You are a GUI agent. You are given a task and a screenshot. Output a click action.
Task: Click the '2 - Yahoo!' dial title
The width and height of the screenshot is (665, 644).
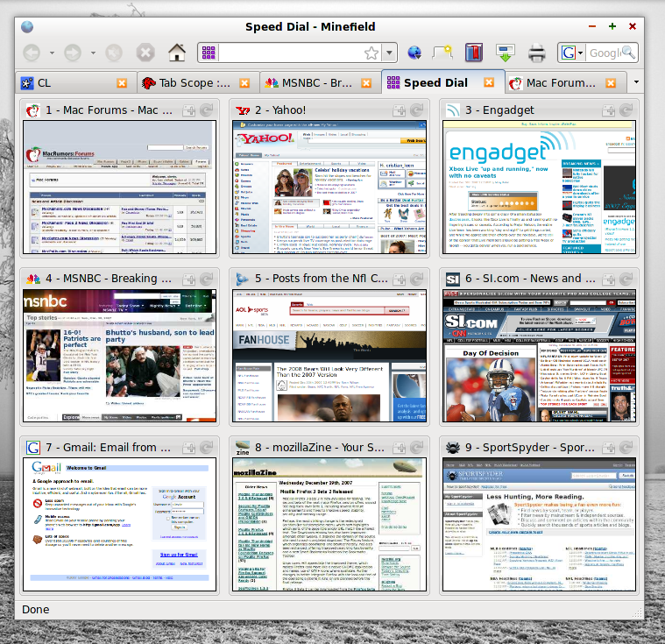[280, 110]
